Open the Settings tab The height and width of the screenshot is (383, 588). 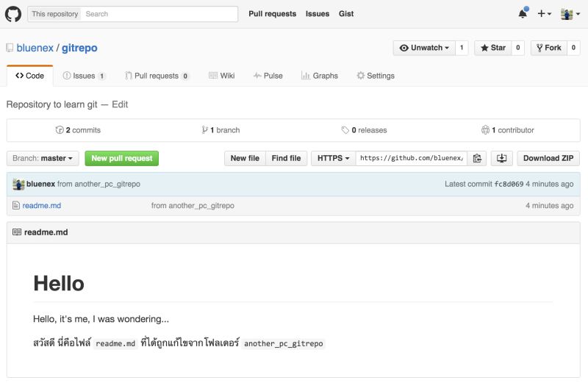point(376,76)
